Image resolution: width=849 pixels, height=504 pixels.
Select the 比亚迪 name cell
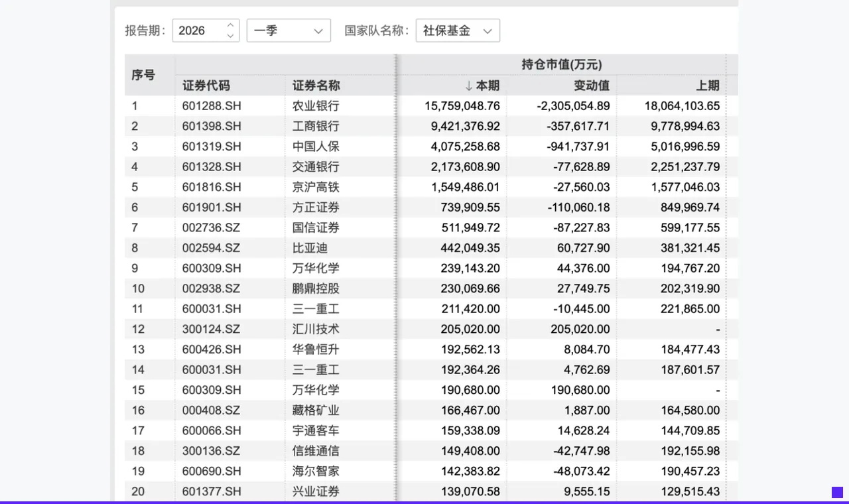pyautogui.click(x=310, y=248)
